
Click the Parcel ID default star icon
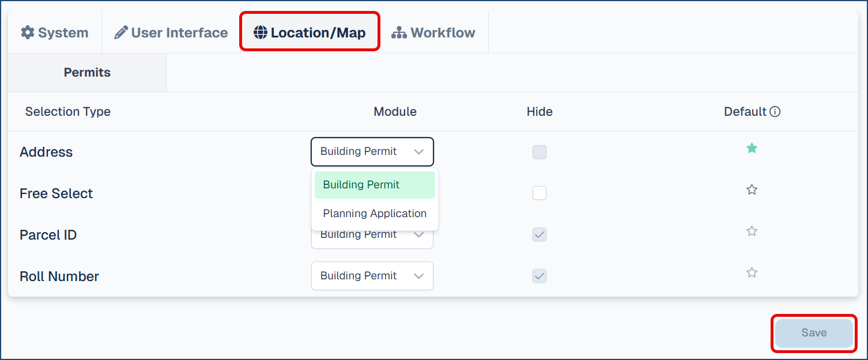(x=752, y=231)
